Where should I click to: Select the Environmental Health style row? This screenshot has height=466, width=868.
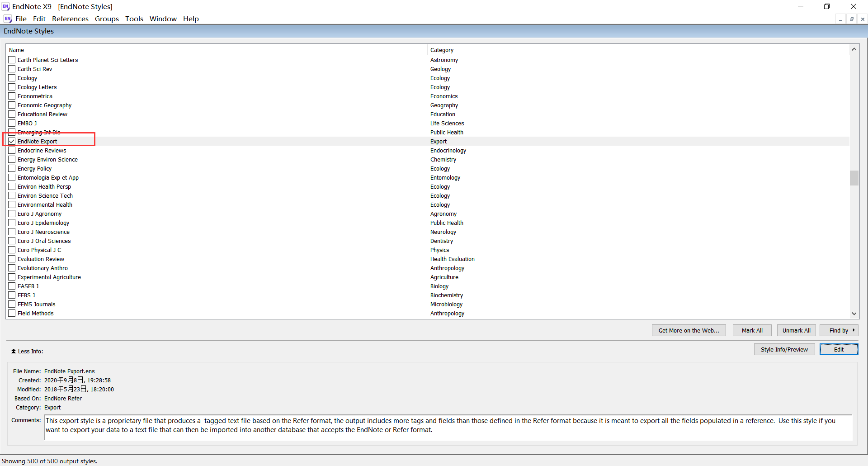(428, 204)
